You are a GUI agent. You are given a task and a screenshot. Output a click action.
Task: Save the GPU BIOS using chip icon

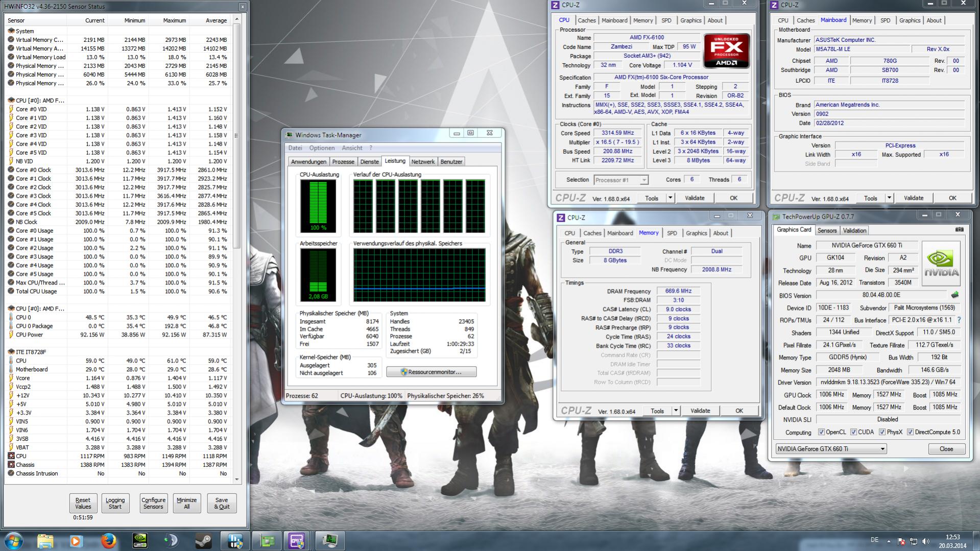955,295
